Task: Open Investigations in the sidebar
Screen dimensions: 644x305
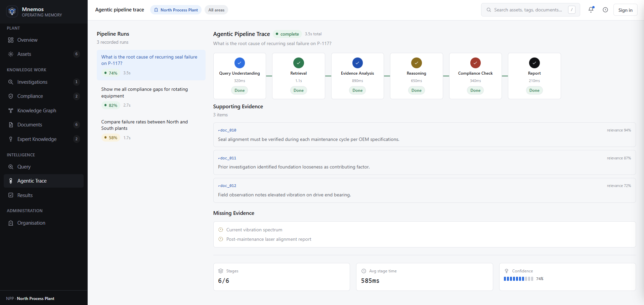Action: point(44,82)
